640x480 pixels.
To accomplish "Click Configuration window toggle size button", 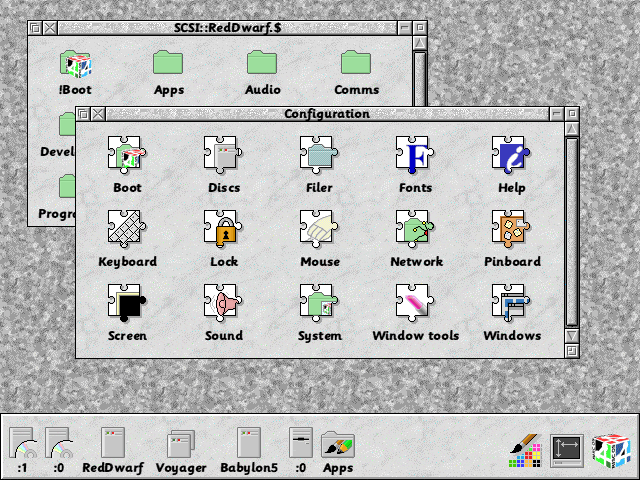I will (572, 114).
